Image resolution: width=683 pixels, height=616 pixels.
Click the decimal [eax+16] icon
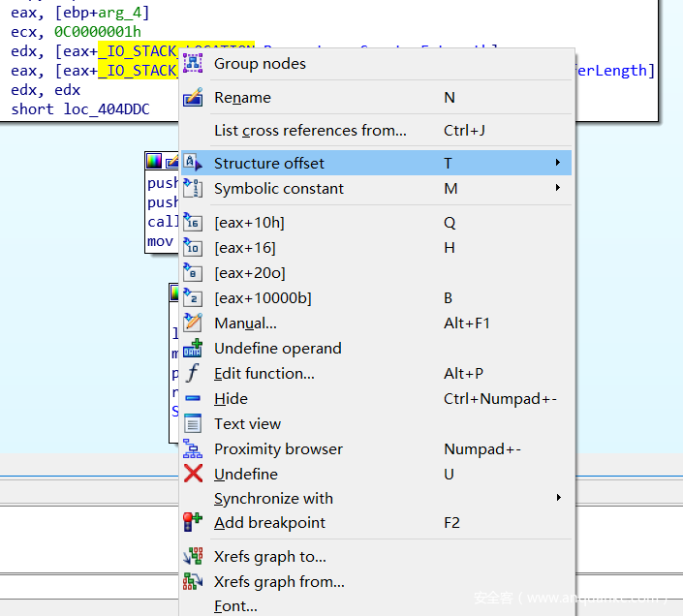(193, 248)
